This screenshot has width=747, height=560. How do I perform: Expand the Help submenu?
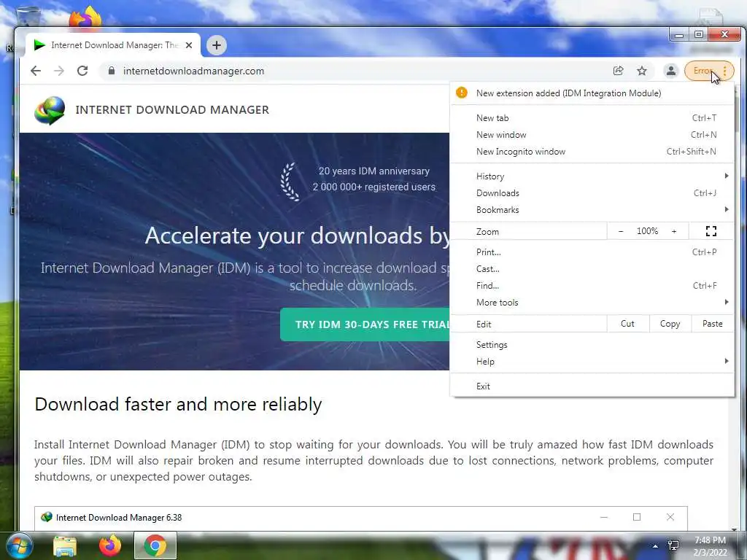pos(592,362)
